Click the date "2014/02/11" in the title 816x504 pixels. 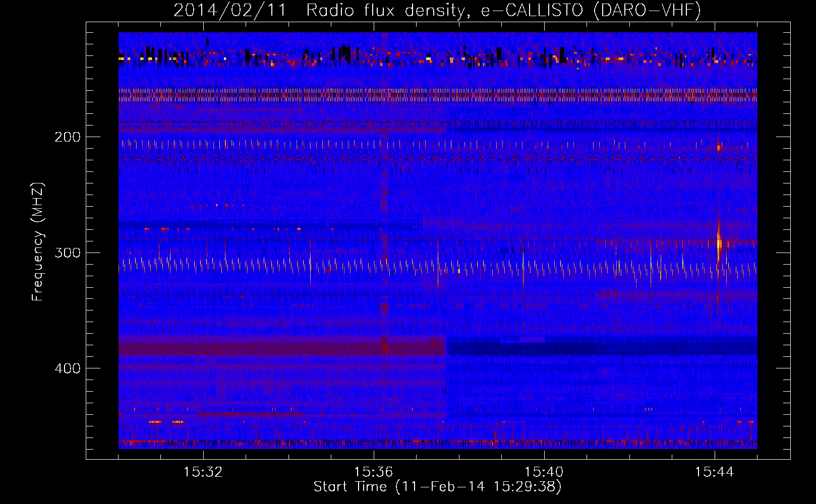click(x=230, y=10)
